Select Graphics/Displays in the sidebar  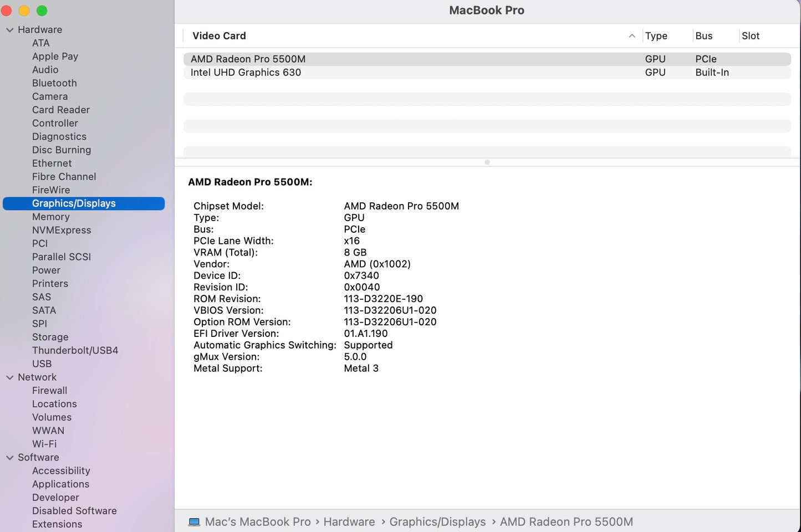coord(74,203)
